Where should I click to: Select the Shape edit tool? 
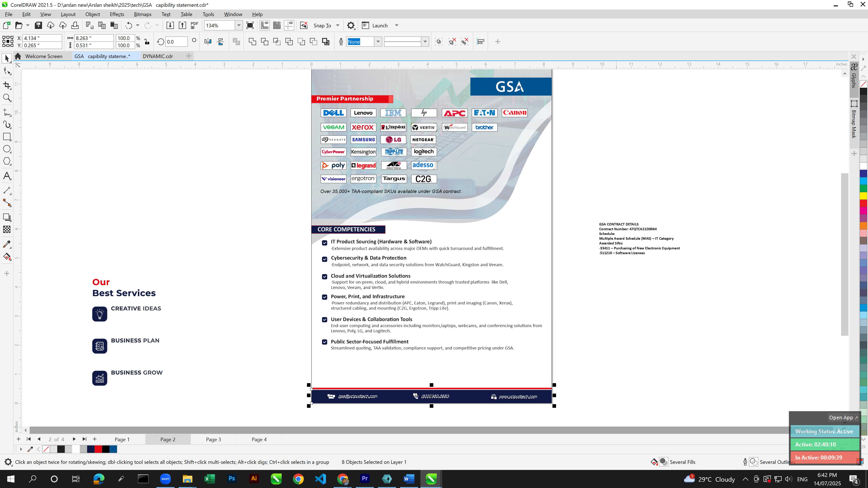pos(7,71)
